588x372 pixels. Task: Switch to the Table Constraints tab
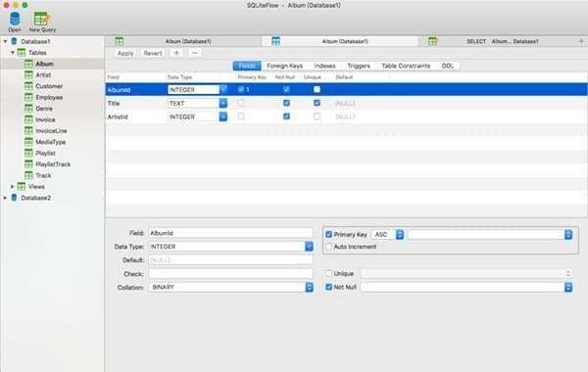coord(406,66)
